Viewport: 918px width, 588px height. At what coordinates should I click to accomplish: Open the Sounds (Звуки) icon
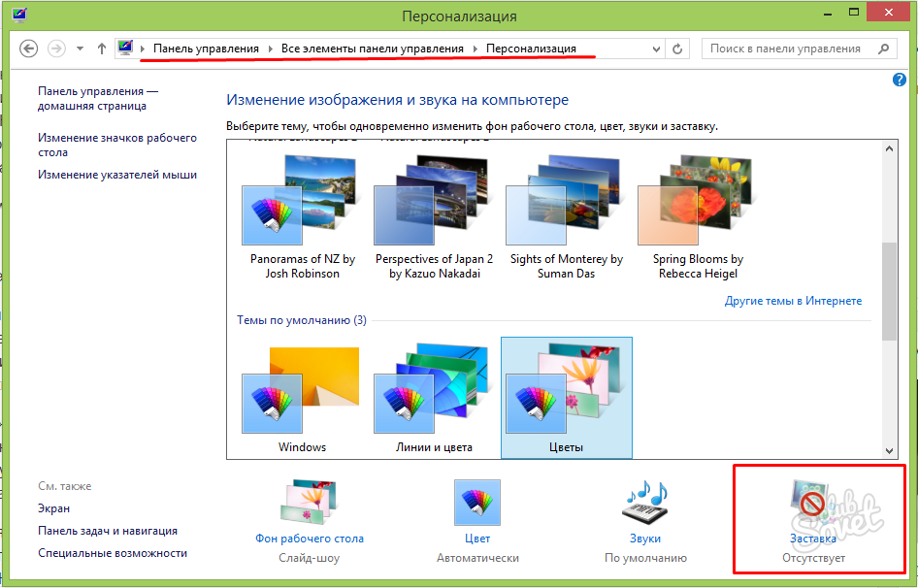(644, 506)
